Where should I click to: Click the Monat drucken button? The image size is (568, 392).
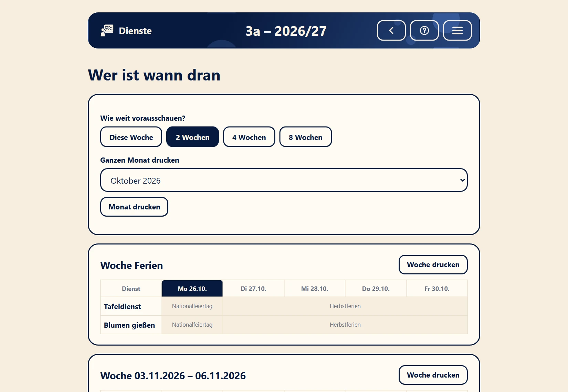134,207
